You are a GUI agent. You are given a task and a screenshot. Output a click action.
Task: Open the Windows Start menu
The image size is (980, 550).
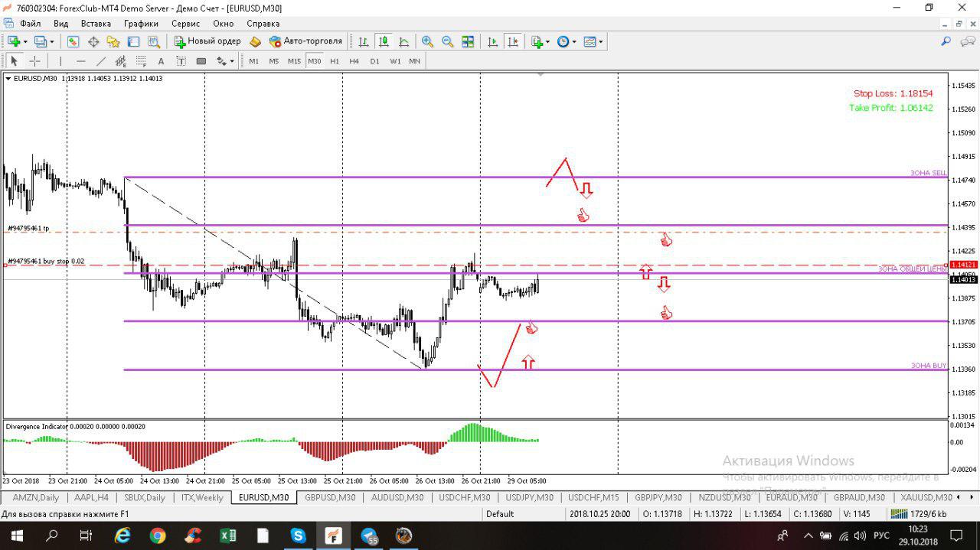[17, 535]
